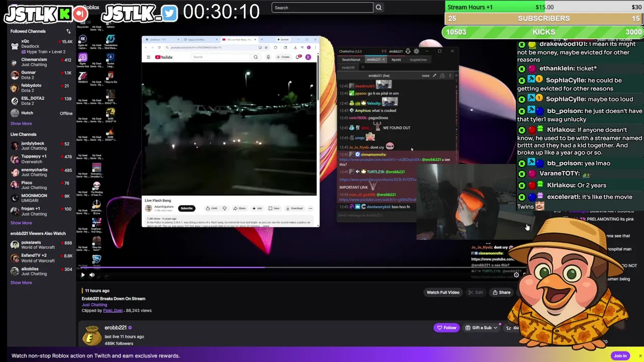
Task: Select the TenzinNiznet tab in Chatterino
Action: [351, 60]
